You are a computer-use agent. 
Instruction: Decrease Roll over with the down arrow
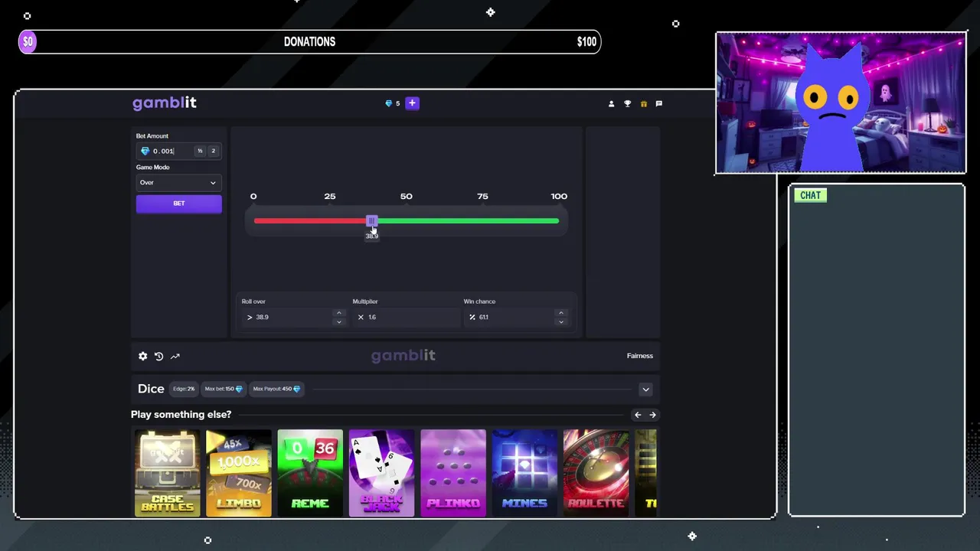[x=339, y=321]
